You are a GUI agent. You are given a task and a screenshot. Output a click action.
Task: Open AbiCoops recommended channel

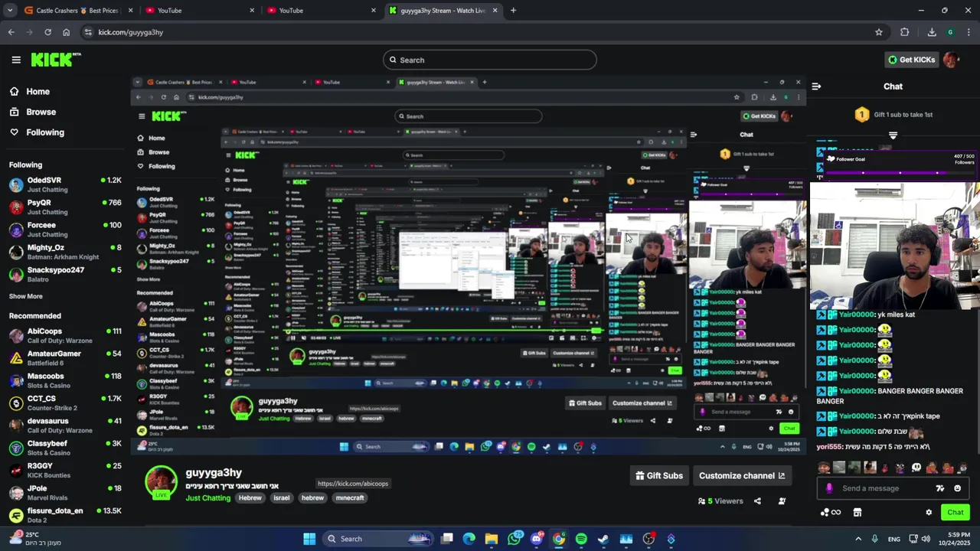(65, 335)
